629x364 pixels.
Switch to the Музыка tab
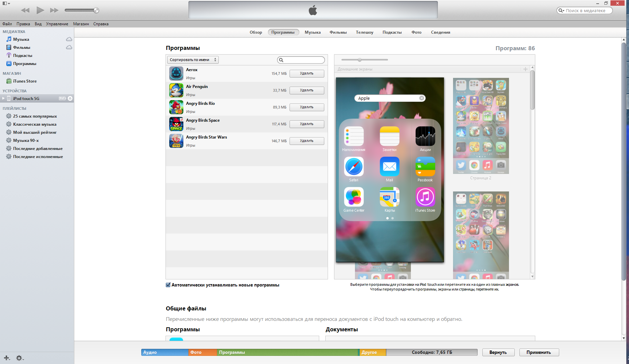[x=312, y=32]
